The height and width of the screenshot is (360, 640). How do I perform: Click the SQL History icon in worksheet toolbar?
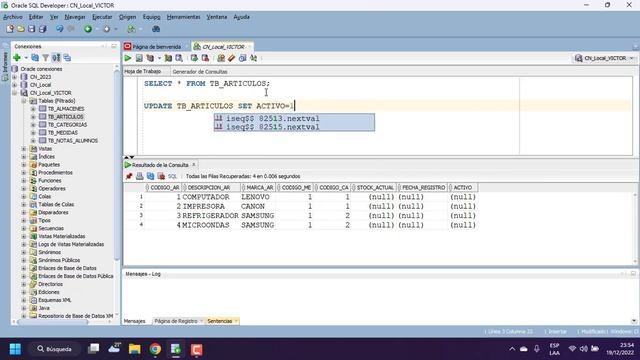click(242, 58)
